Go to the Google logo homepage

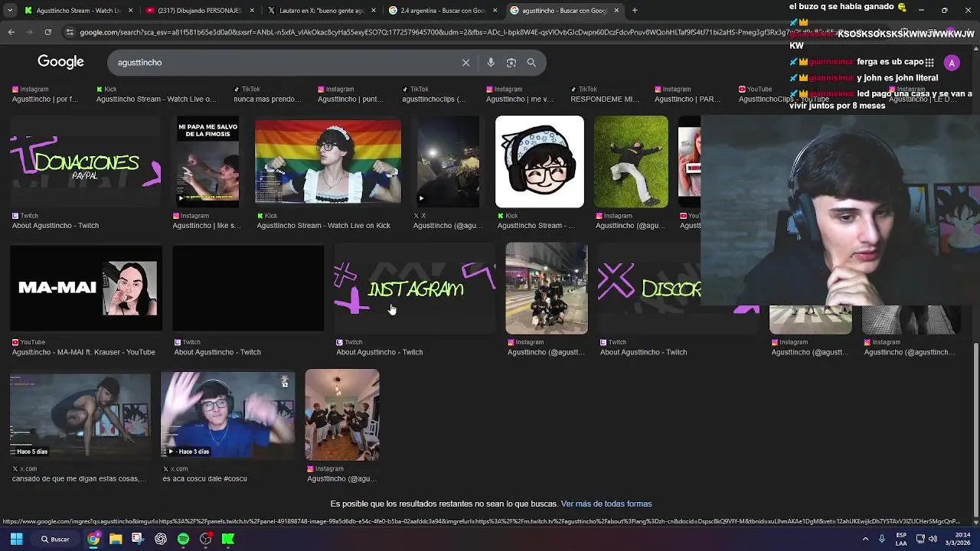coord(60,62)
